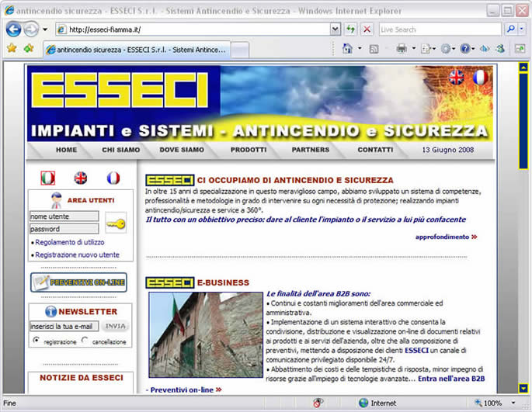This screenshot has height=412, width=532.
Task: Select the cancellazione radio button
Action: (85, 341)
